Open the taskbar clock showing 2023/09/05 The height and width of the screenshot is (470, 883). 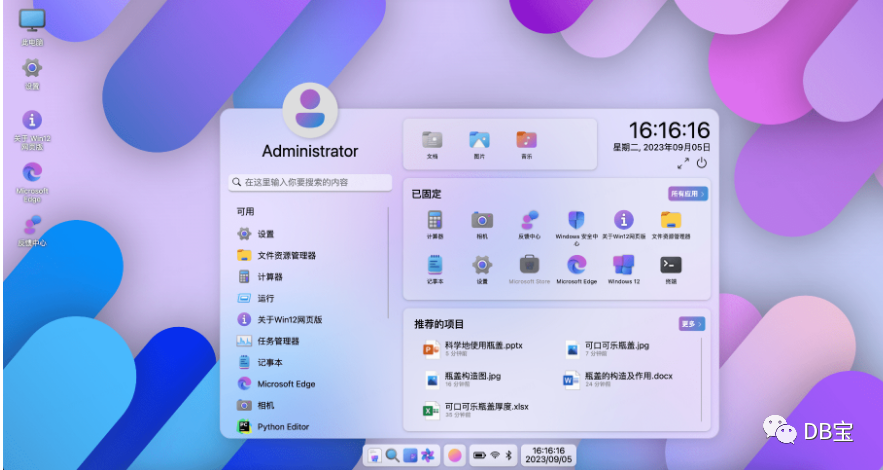548,455
